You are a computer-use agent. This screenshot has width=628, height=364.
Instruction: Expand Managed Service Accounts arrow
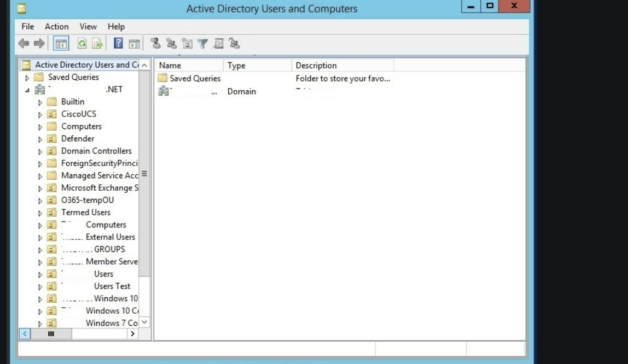click(40, 176)
